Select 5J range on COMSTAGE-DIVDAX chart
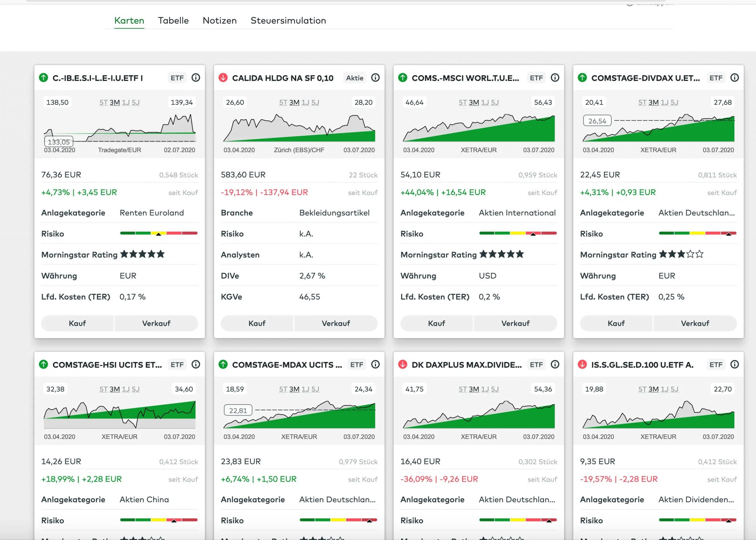 coord(674,102)
